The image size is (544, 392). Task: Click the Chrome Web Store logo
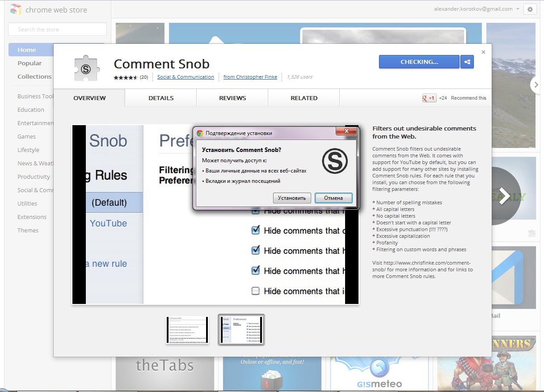tap(16, 9)
